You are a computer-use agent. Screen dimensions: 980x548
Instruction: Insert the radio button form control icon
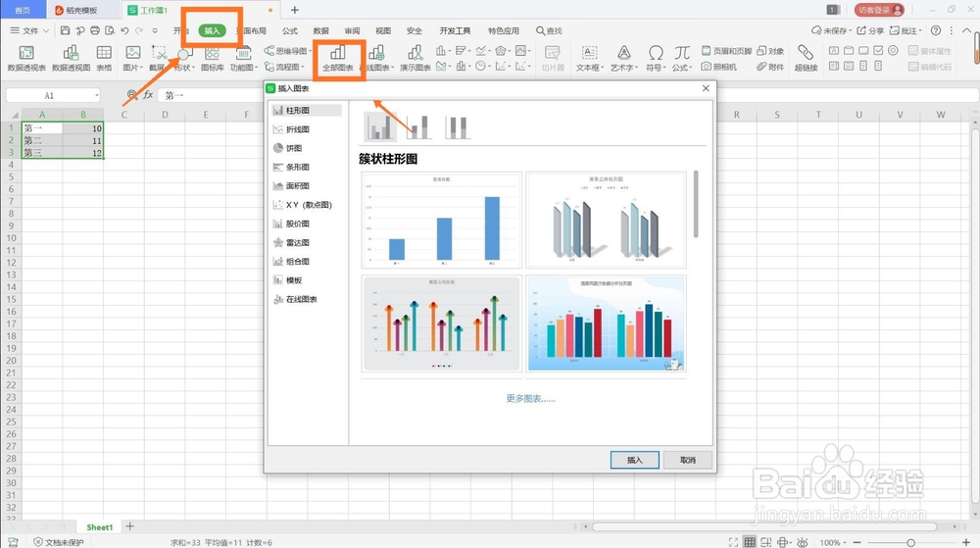coord(893,50)
